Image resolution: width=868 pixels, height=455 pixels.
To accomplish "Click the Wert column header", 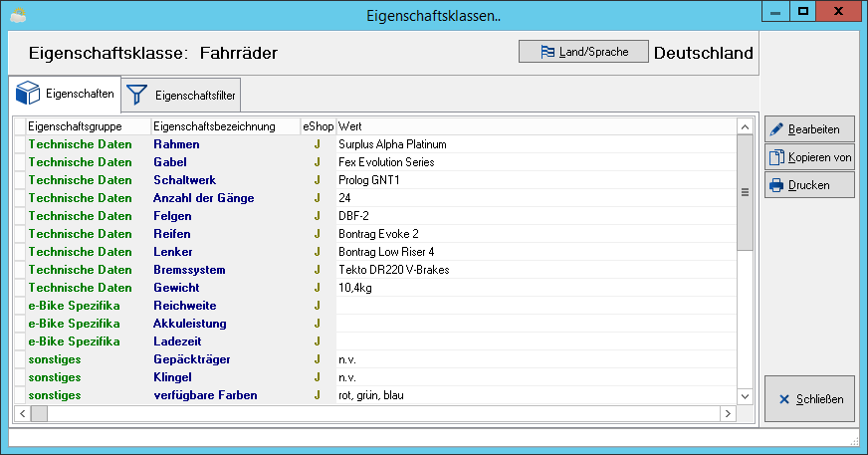I will tap(537, 126).
